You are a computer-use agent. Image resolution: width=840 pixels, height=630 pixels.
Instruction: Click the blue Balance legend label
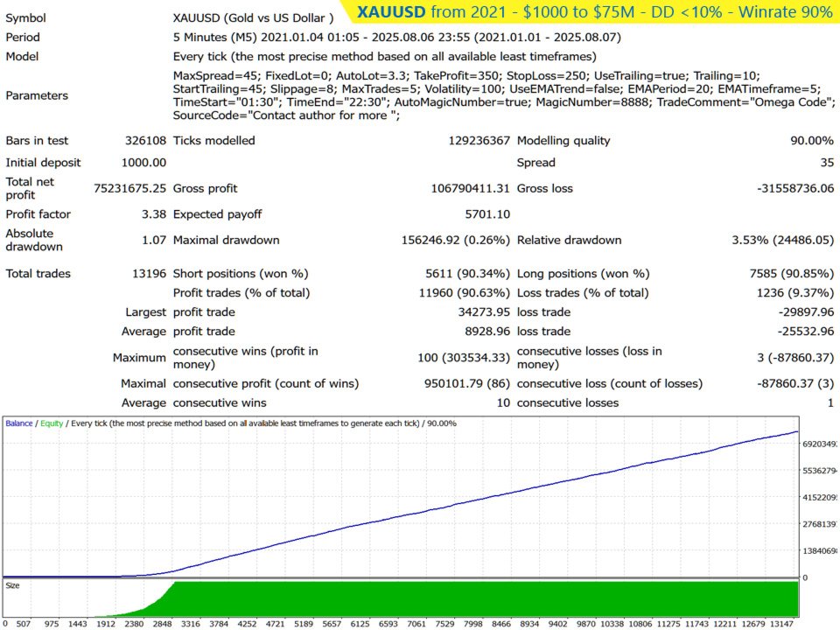19,423
